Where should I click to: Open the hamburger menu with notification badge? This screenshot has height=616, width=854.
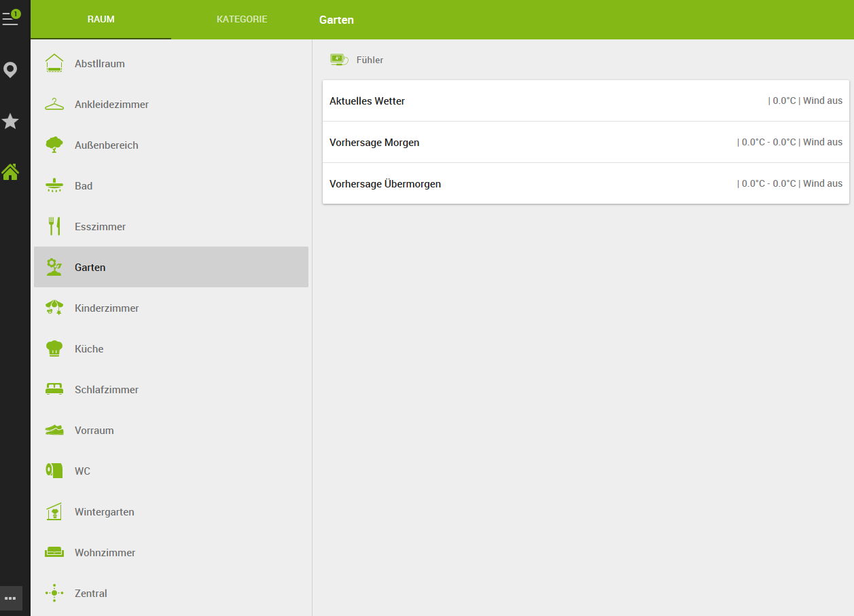(x=11, y=17)
